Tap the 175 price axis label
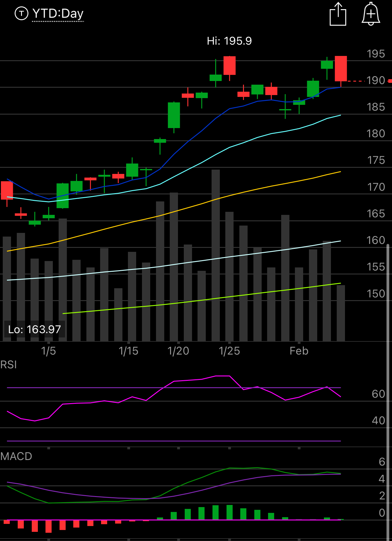Image resolution: width=392 pixels, height=541 pixels. (x=376, y=160)
